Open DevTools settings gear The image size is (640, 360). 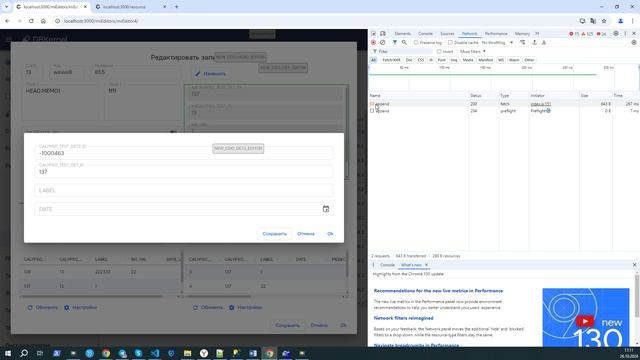[616, 33]
